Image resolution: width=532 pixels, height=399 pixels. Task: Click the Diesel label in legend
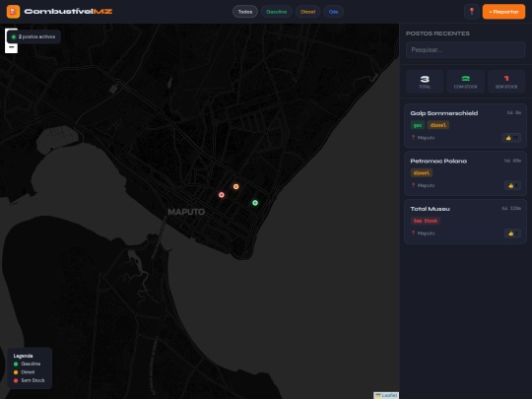click(x=28, y=372)
